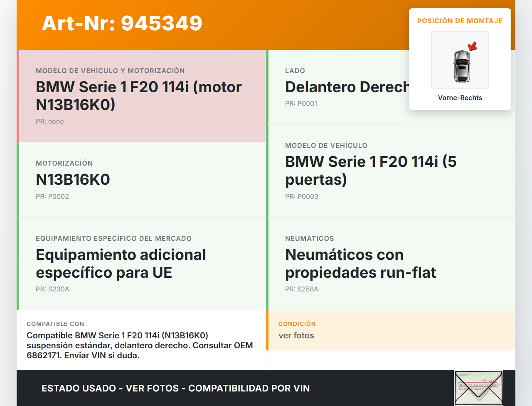The height and width of the screenshot is (406, 532).
Task: Open the crossed-out label photo in footer
Action: pyautogui.click(x=478, y=388)
